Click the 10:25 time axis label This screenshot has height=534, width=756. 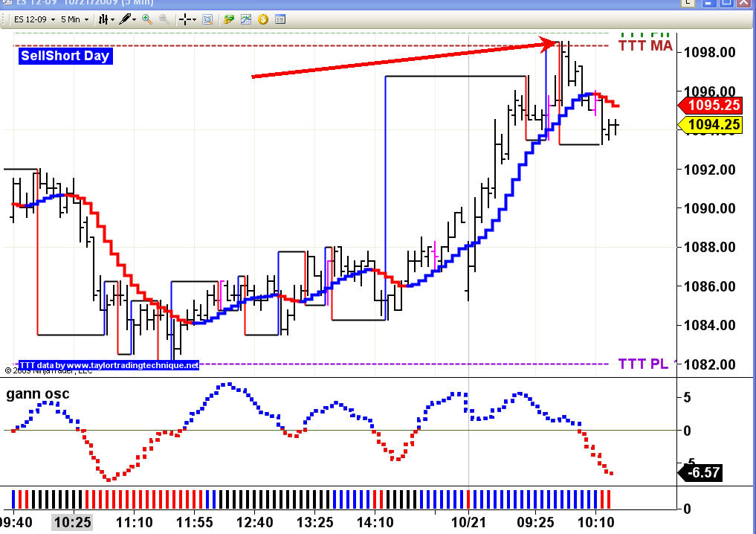click(x=72, y=522)
